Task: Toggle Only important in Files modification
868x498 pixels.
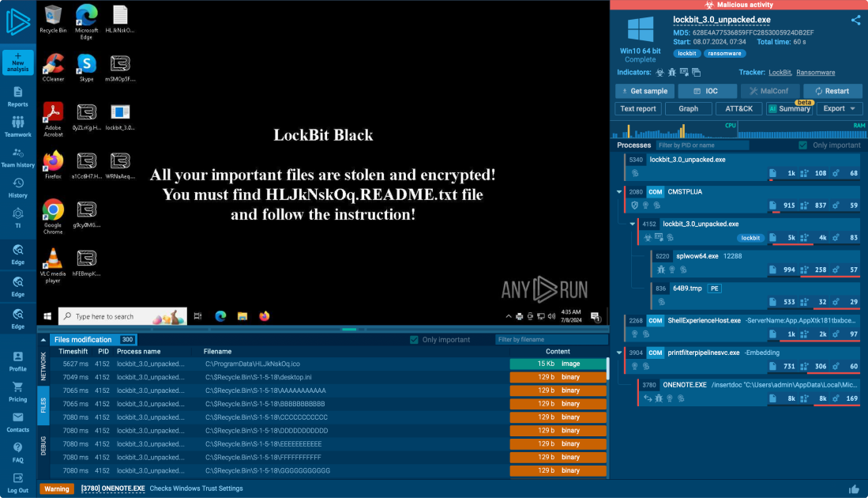Action: point(414,340)
